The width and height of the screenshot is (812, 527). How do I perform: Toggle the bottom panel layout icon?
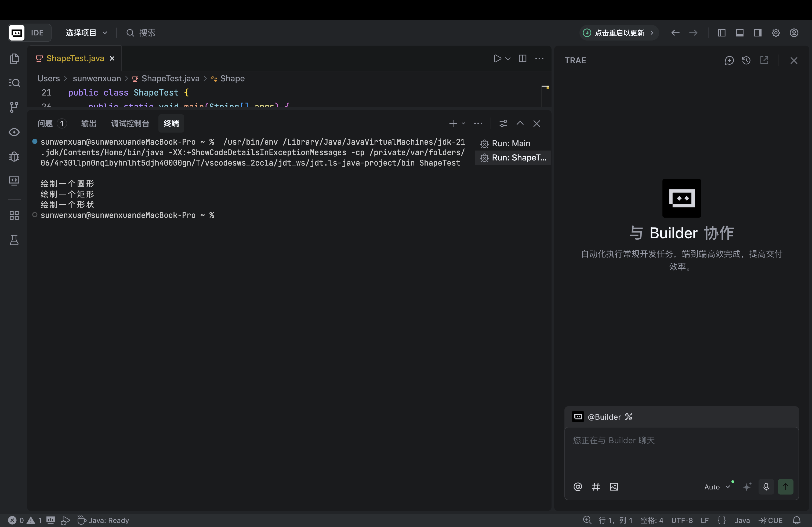click(x=739, y=33)
